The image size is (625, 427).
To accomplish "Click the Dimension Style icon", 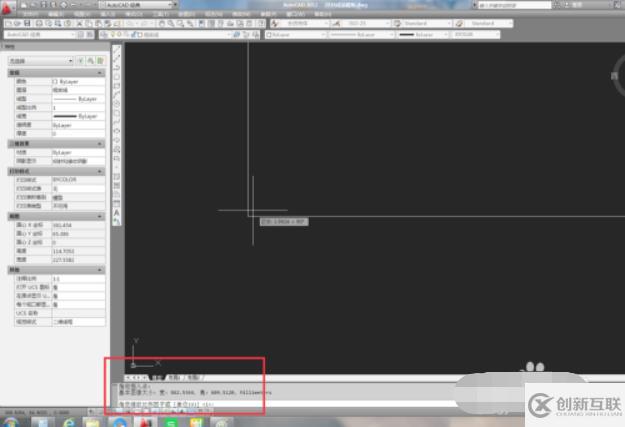I will [336, 24].
